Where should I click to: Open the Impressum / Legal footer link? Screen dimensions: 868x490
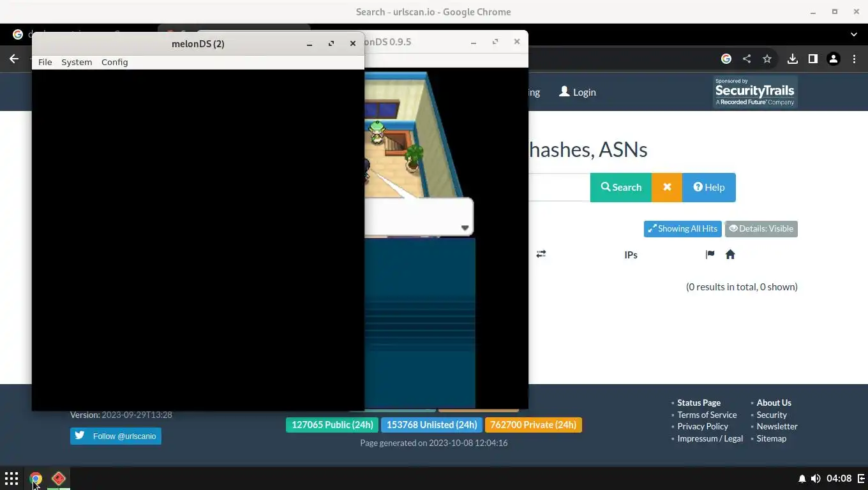click(710, 438)
